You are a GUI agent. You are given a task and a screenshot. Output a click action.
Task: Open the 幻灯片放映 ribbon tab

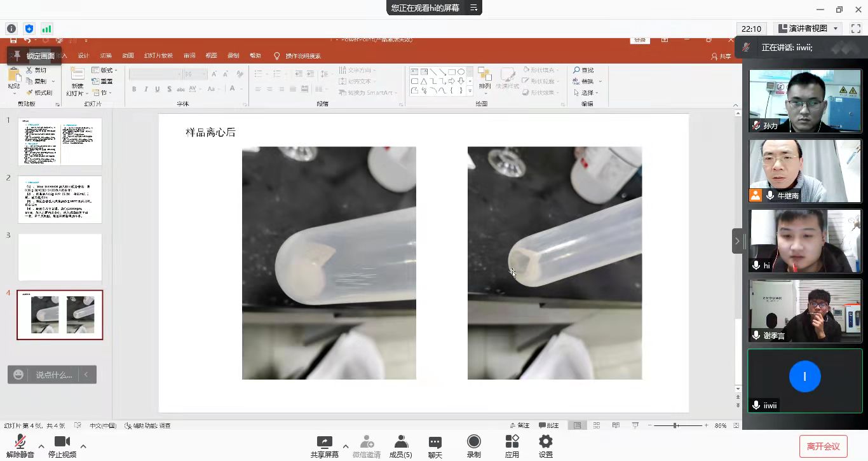click(x=158, y=56)
